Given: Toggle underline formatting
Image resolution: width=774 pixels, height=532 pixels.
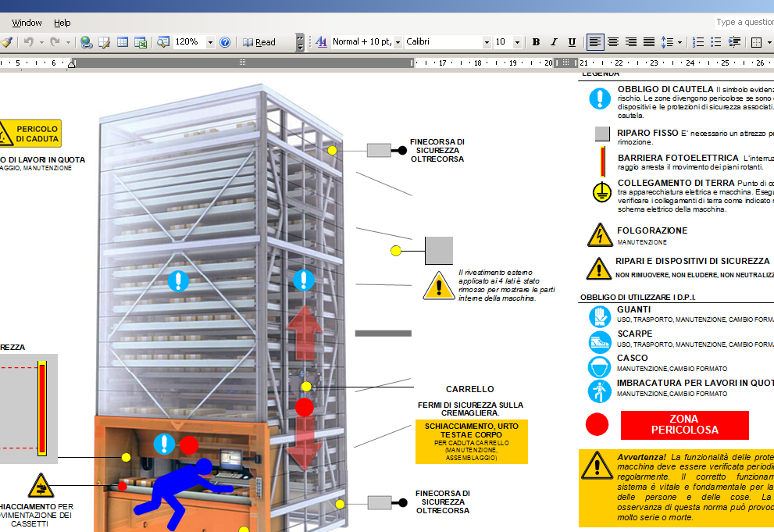Looking at the screenshot, I should pyautogui.click(x=572, y=42).
